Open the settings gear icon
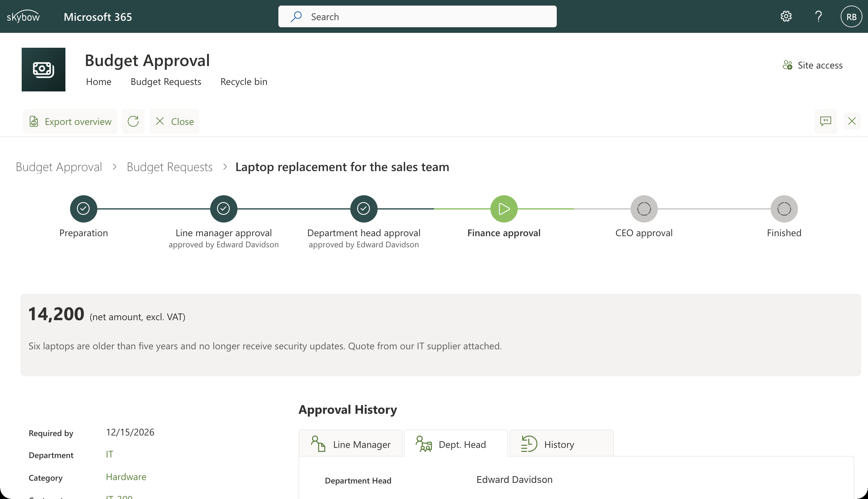Screen dimensions: 868x499 pos(786,16)
